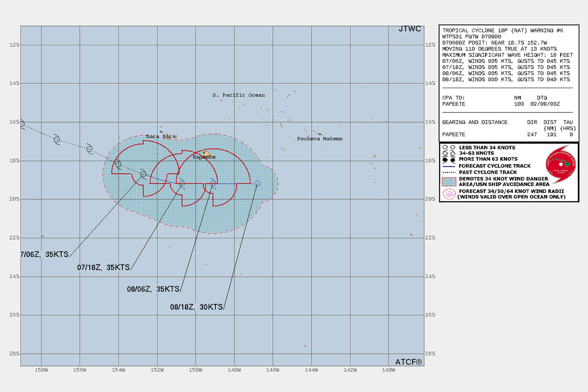Image resolution: width=588 pixels, height=392 pixels.
Task: Click 'FORECAST CYCLONE TRACK' legend text
Action: (493, 166)
